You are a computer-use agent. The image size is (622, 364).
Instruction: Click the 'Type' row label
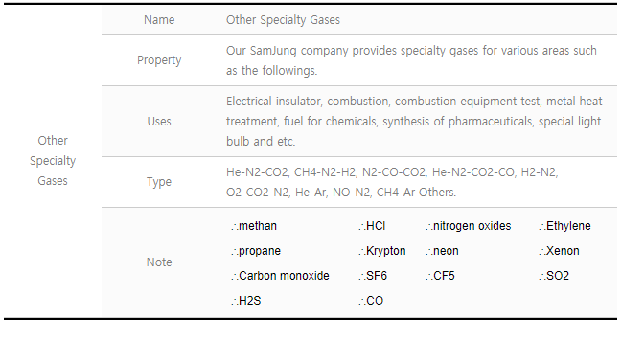[159, 182]
